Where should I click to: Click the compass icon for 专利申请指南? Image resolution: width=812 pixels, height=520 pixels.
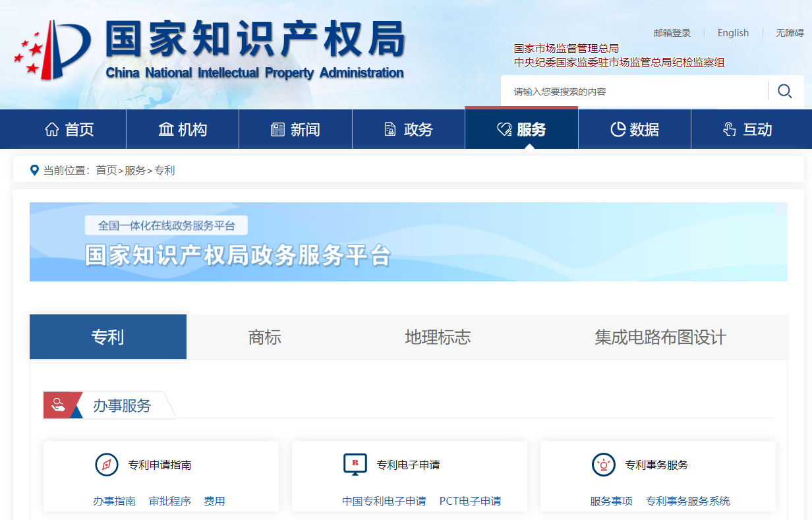click(106, 465)
